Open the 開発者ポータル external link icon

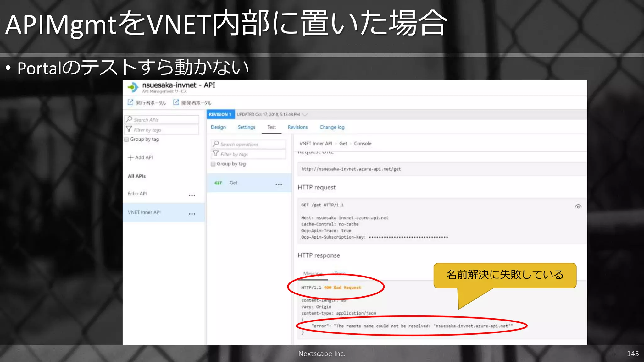176,102
